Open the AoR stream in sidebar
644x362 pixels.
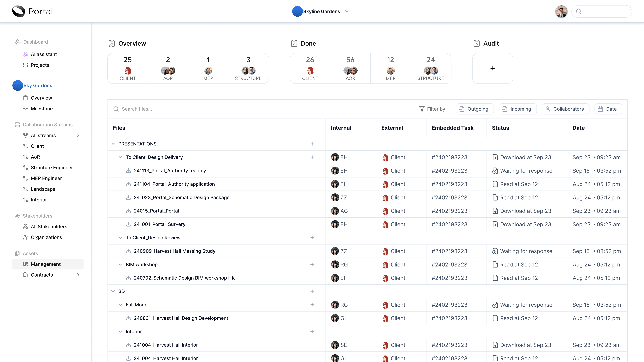[35, 157]
